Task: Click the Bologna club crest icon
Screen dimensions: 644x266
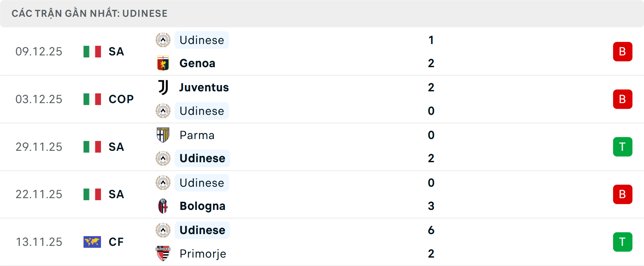Action: point(163,206)
